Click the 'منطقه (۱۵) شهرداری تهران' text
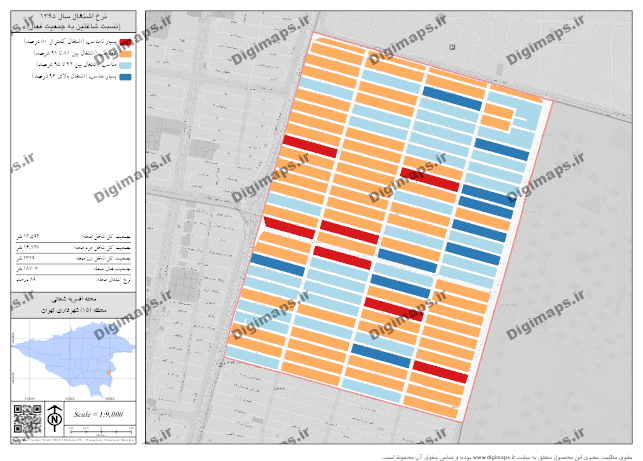Screen dimensions: 643x461 [74, 310]
